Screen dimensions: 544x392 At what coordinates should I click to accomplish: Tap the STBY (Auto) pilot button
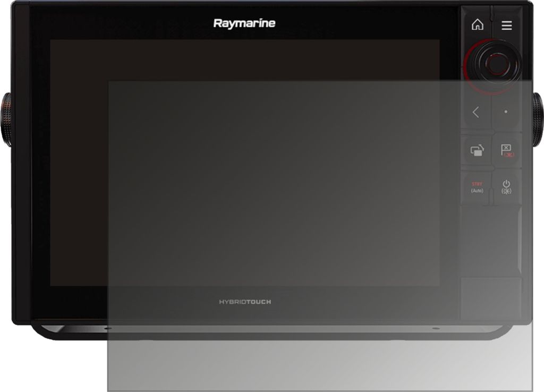coord(477,188)
